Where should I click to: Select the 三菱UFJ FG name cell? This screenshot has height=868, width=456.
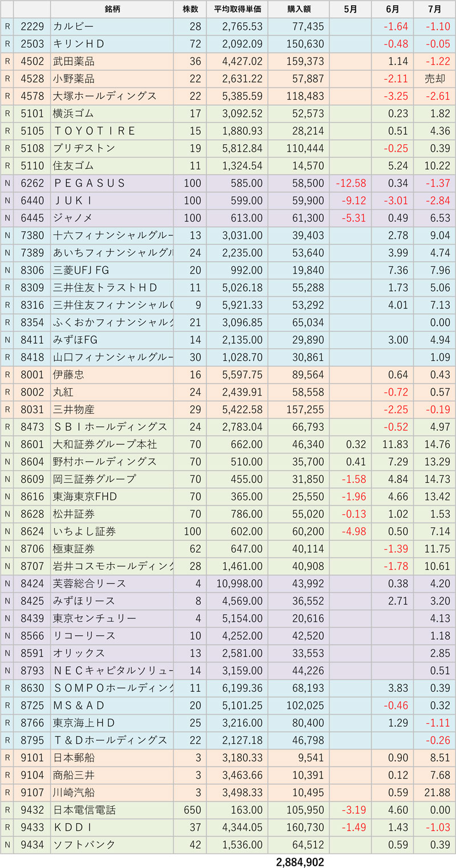click(x=112, y=270)
